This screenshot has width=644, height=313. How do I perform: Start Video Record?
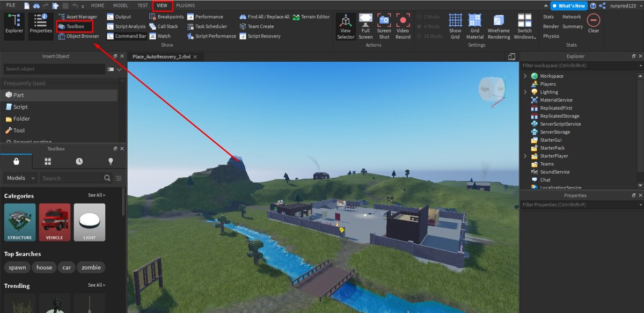(402, 26)
